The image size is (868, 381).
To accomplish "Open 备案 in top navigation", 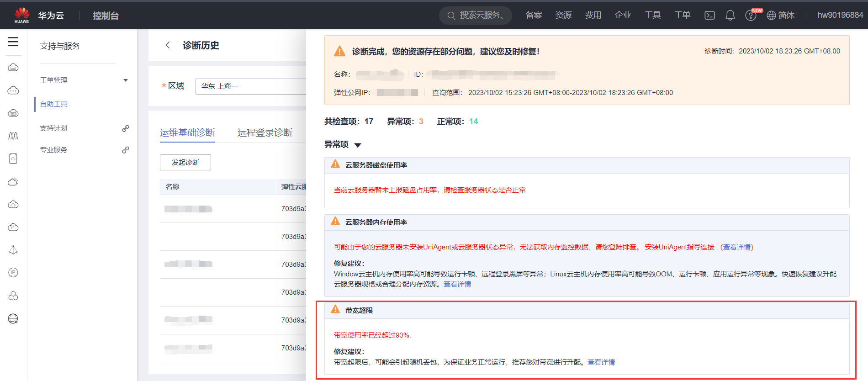I will (534, 15).
